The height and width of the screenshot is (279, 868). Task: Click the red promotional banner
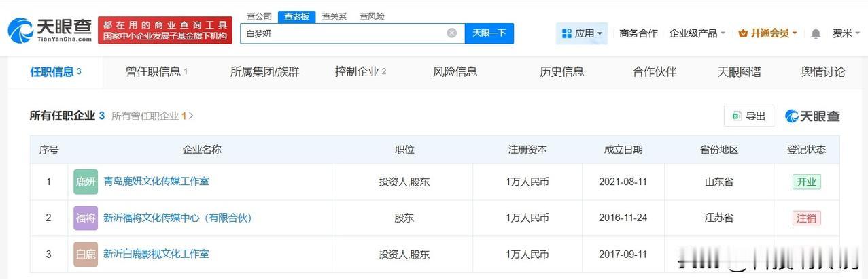[x=165, y=31]
